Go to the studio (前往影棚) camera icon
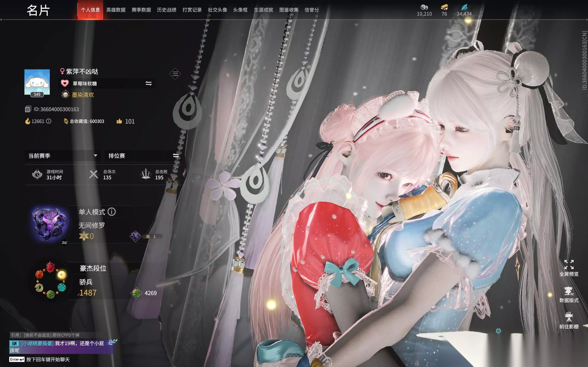The width and height of the screenshot is (588, 367). pyautogui.click(x=569, y=317)
